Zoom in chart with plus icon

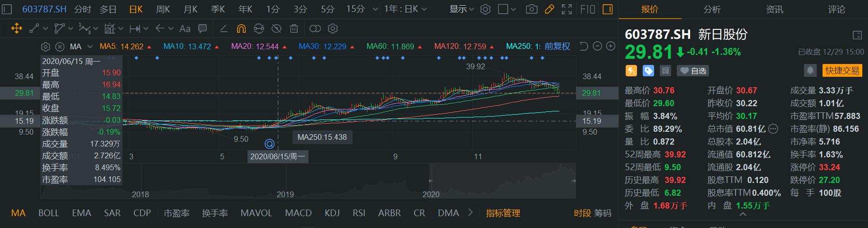pos(611,46)
